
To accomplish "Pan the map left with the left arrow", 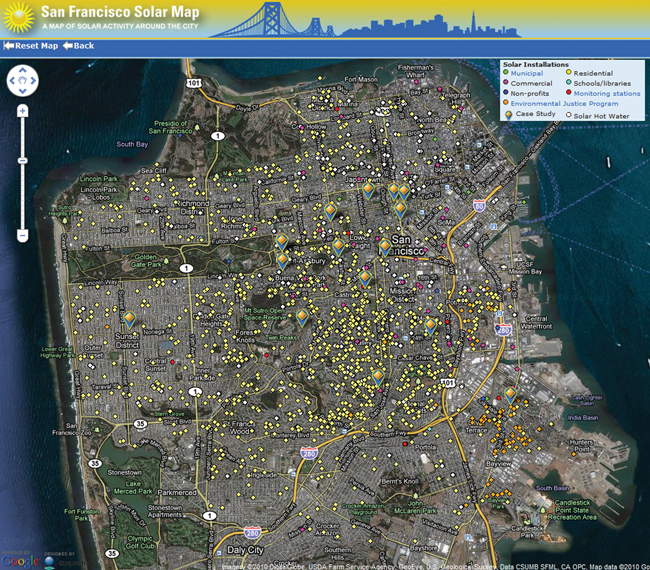I will 12,80.
